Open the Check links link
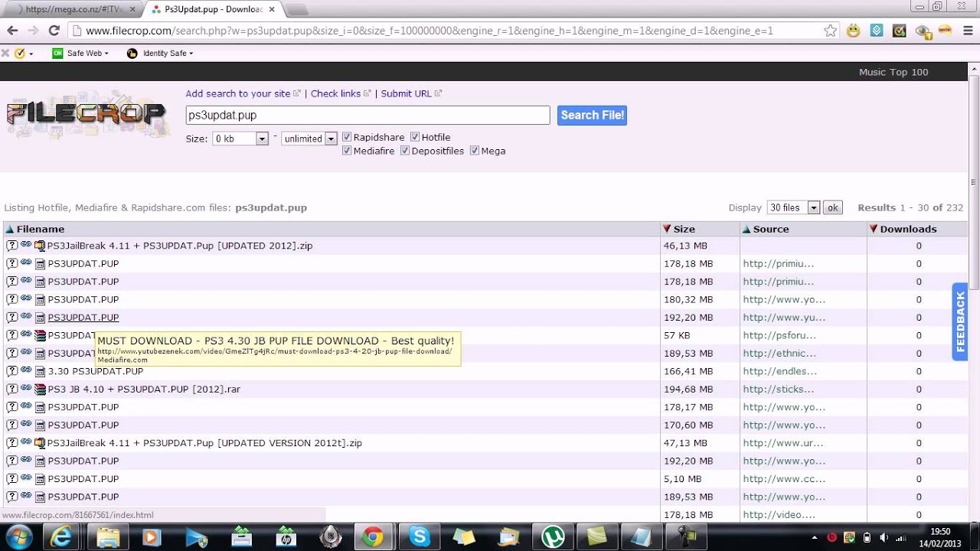980x551 pixels. point(335,93)
